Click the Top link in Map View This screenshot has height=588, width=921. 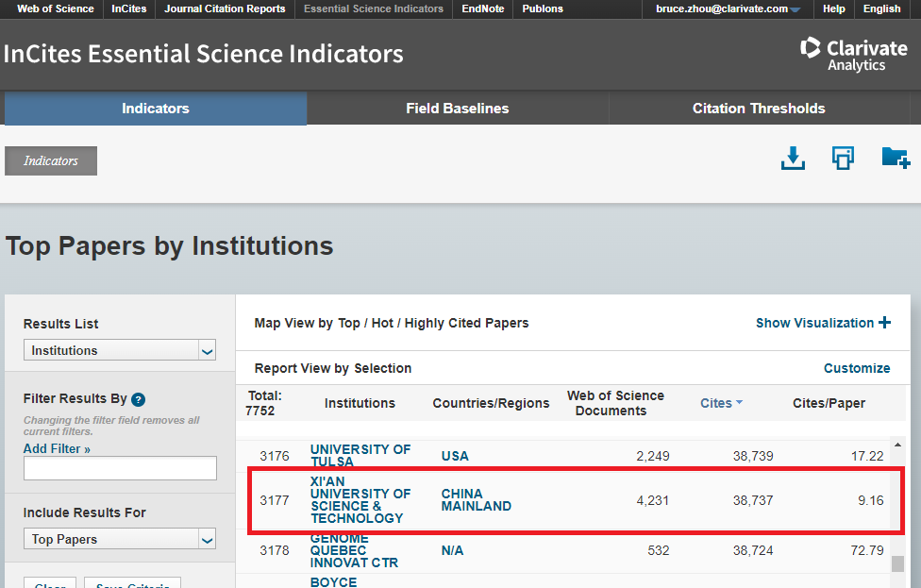349,323
